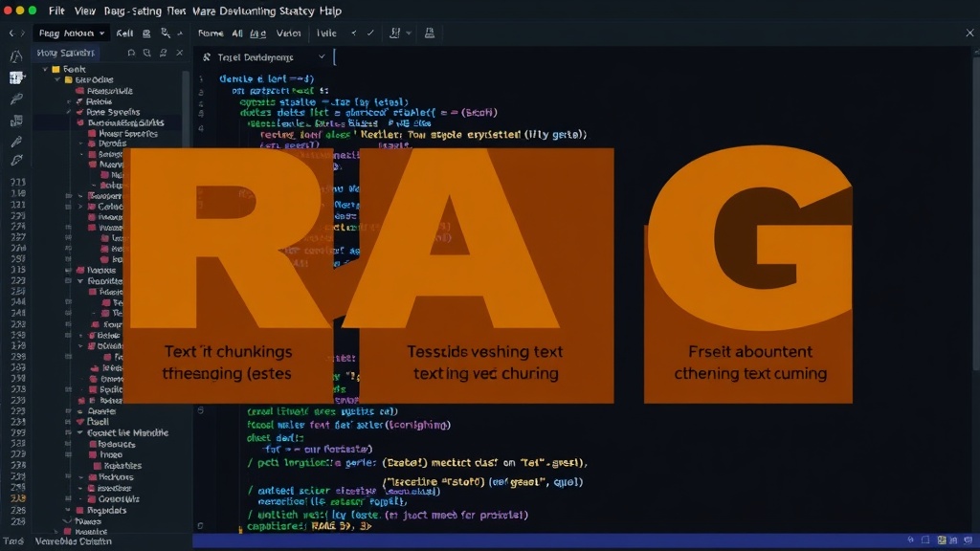Click the leftmost bottom-right status bar icon
This screenshot has height=551, width=980.
point(911,540)
